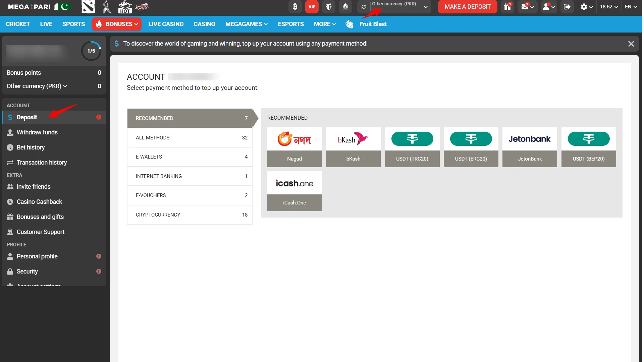Dismiss the top-up promotional banner

[x=631, y=44]
